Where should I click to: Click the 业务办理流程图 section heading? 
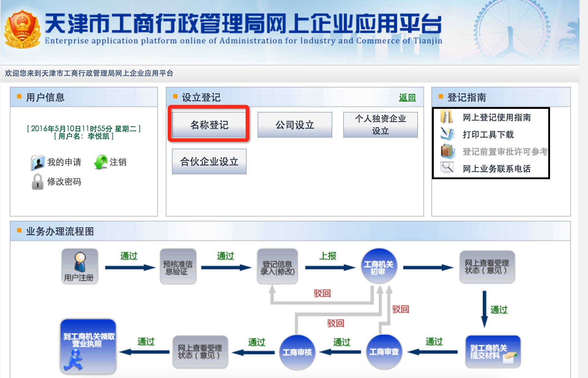(60, 231)
